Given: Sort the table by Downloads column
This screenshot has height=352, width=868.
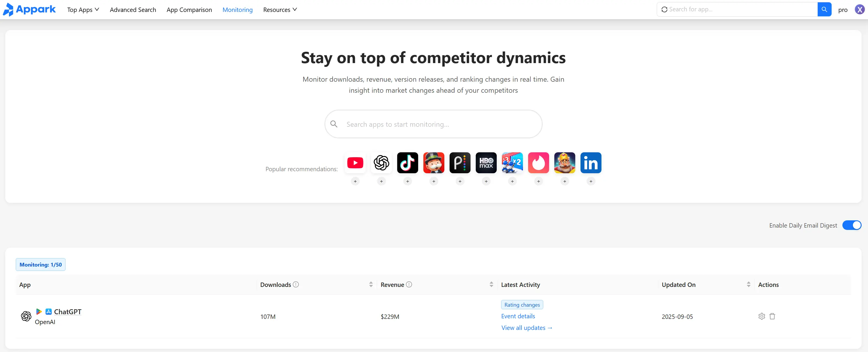Looking at the screenshot, I should tap(371, 285).
